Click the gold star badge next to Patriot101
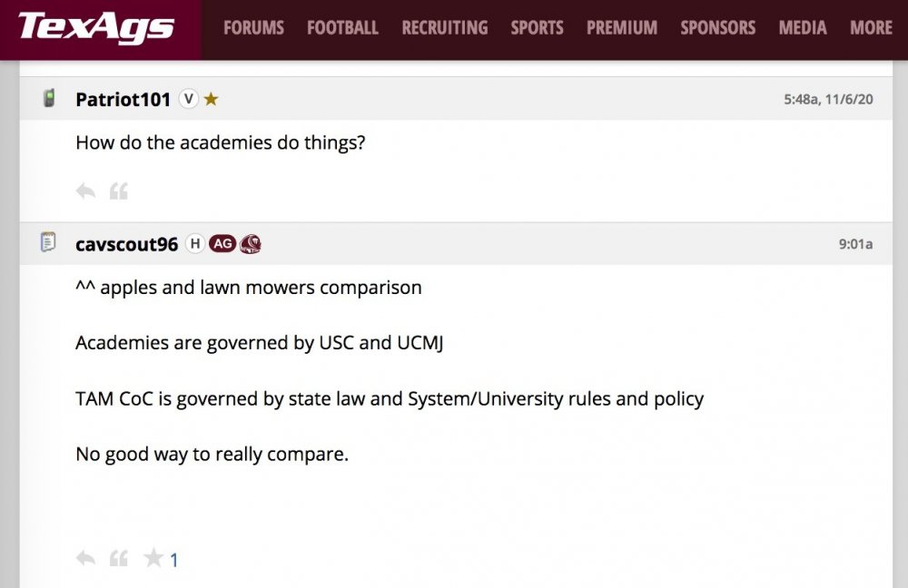 [x=211, y=99]
